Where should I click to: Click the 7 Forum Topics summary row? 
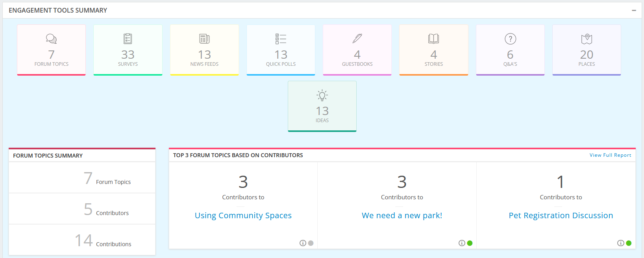point(82,178)
